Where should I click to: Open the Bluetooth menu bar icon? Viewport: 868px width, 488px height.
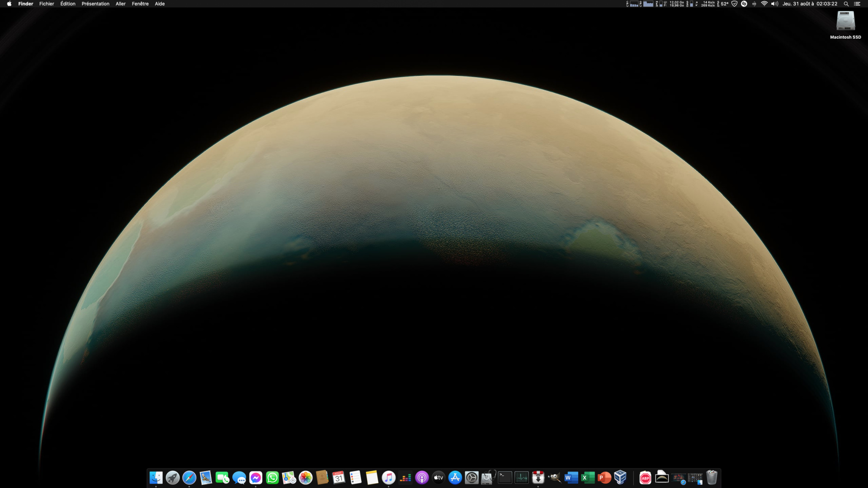754,3
